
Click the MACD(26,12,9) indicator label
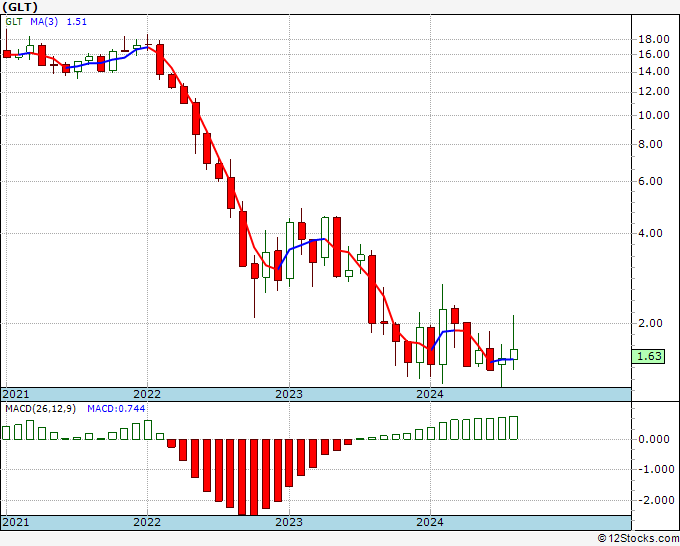tap(40, 409)
